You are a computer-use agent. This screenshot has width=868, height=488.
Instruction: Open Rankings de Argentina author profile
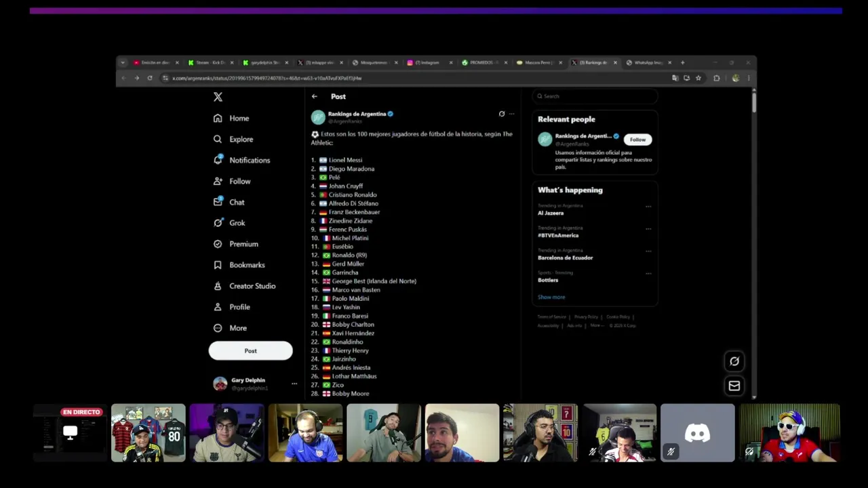(x=357, y=114)
